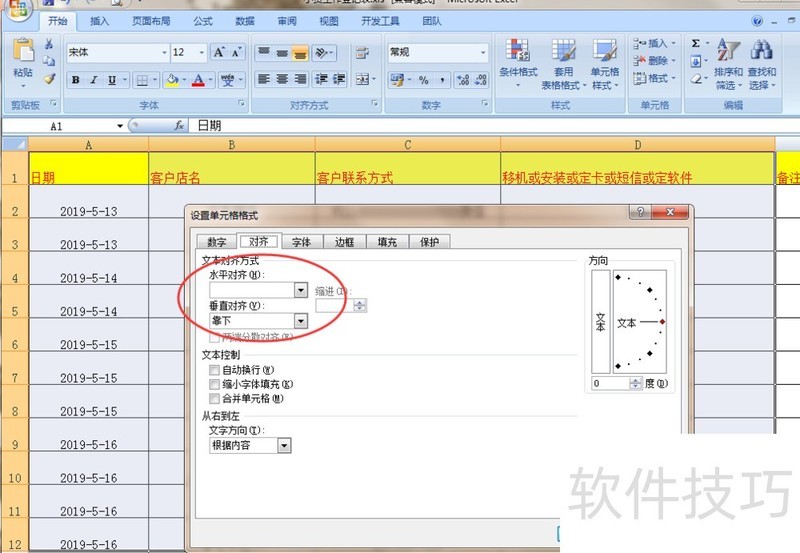The width and height of the screenshot is (800, 553).
Task: Switch to 填充 tab in dialog
Action: click(x=387, y=242)
